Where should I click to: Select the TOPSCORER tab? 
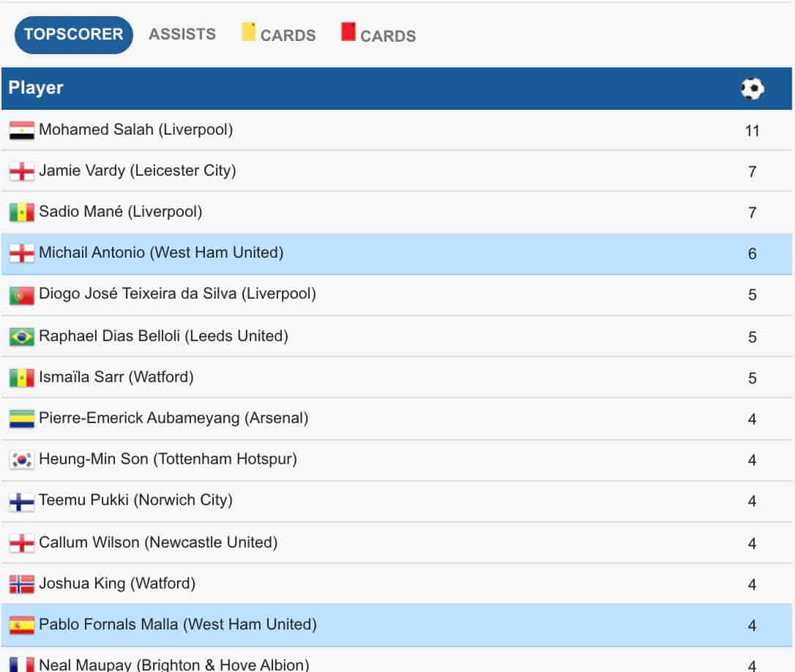73,34
